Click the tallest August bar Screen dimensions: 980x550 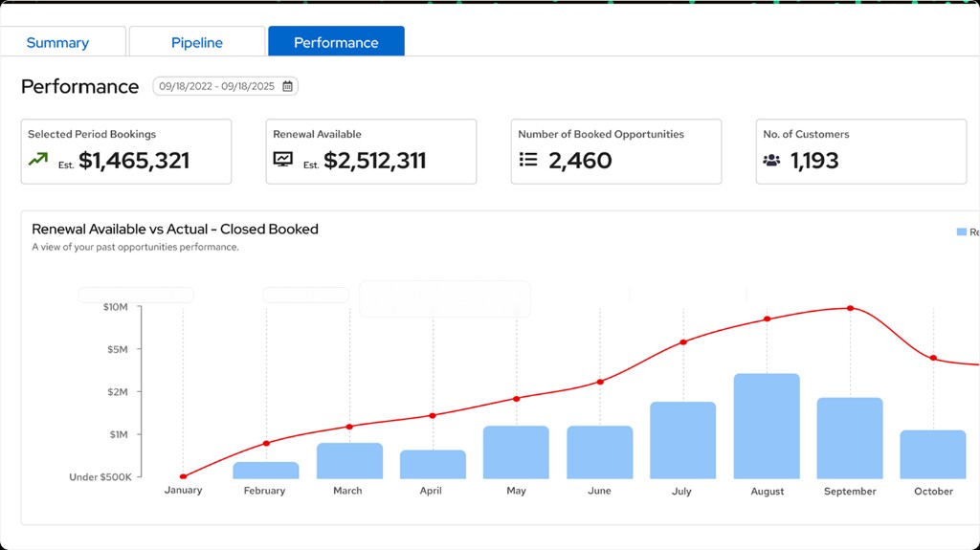pyautogui.click(x=767, y=427)
